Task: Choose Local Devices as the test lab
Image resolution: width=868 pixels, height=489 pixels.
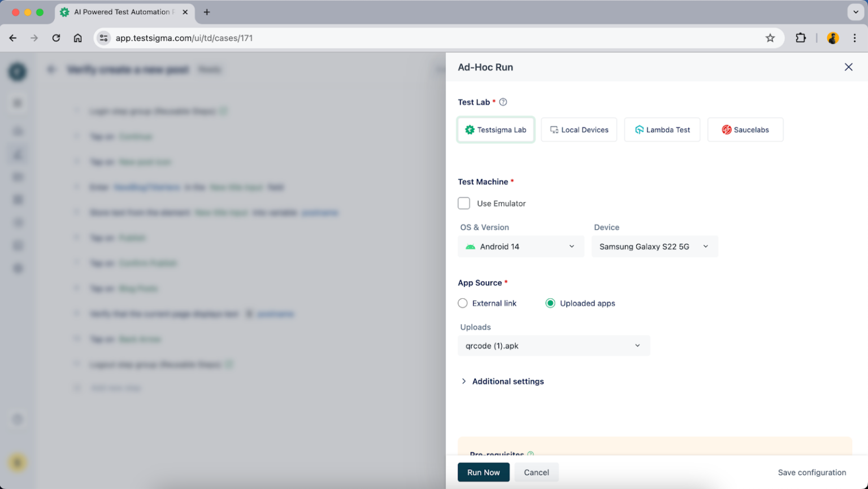Action: [x=579, y=129]
